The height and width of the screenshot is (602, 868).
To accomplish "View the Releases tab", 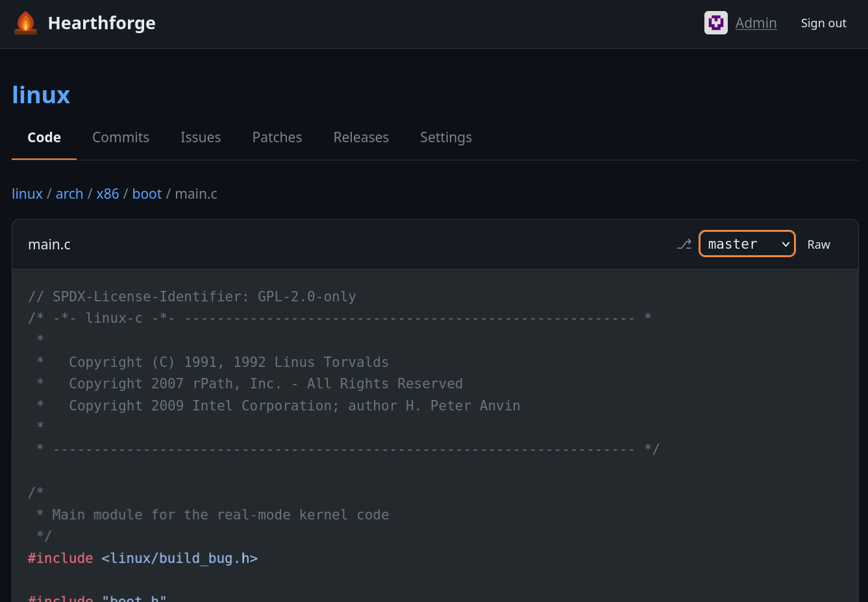I will tap(361, 137).
